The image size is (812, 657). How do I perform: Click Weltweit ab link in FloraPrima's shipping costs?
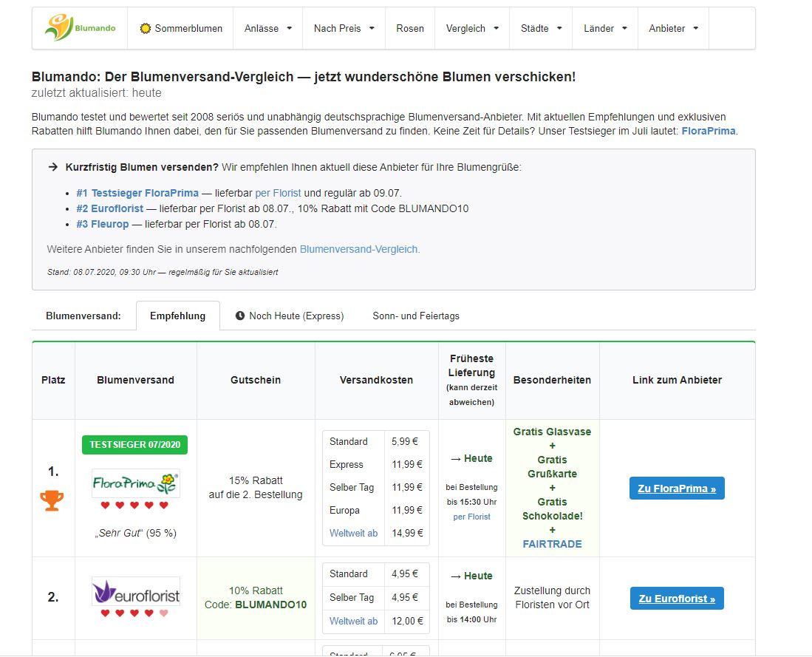pyautogui.click(x=354, y=533)
